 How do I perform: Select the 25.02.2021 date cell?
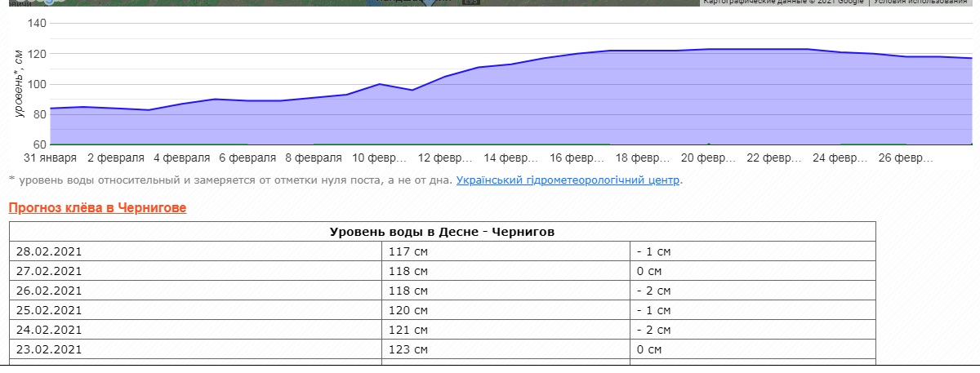coord(49,310)
